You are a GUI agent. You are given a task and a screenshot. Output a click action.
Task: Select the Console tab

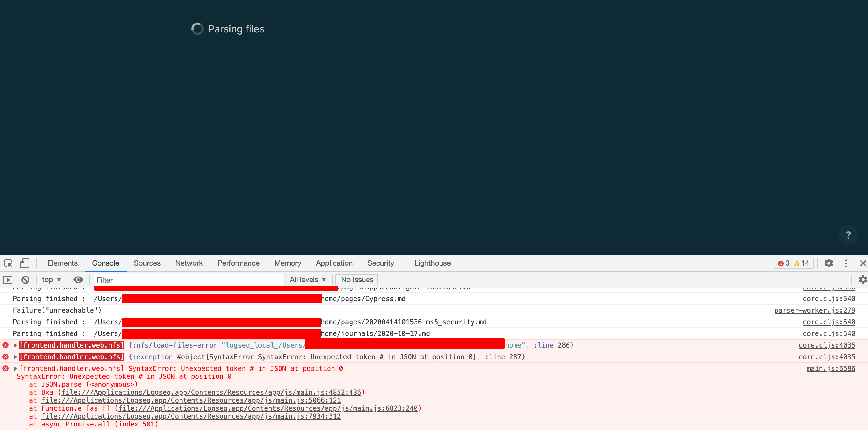[106, 263]
